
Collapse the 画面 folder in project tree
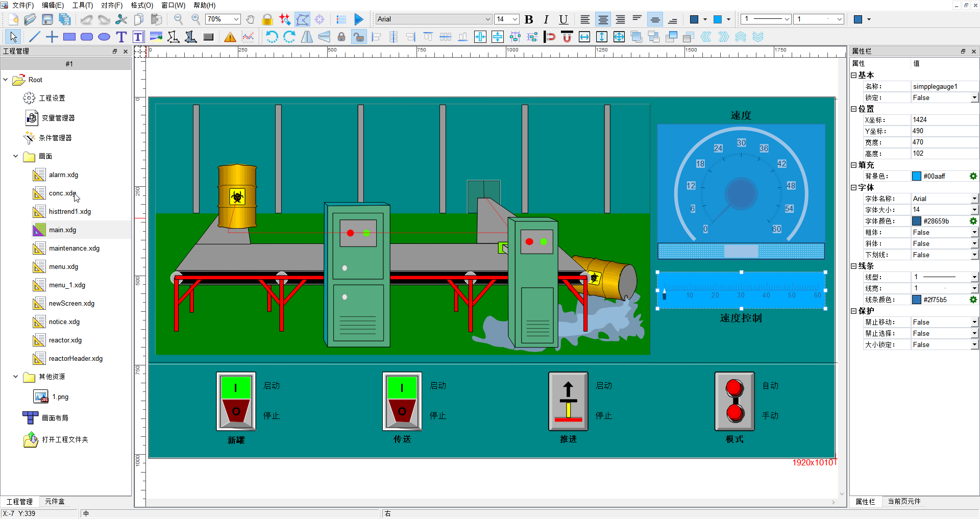[x=15, y=156]
